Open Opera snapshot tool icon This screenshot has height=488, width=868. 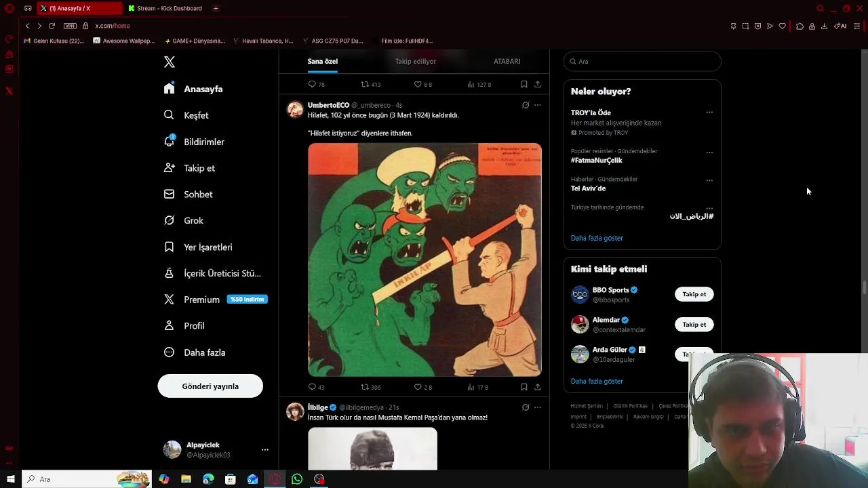coord(745,26)
